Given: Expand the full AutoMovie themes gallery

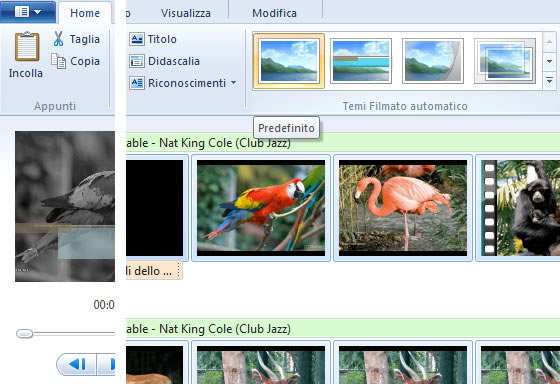Looking at the screenshot, I should 550,81.
